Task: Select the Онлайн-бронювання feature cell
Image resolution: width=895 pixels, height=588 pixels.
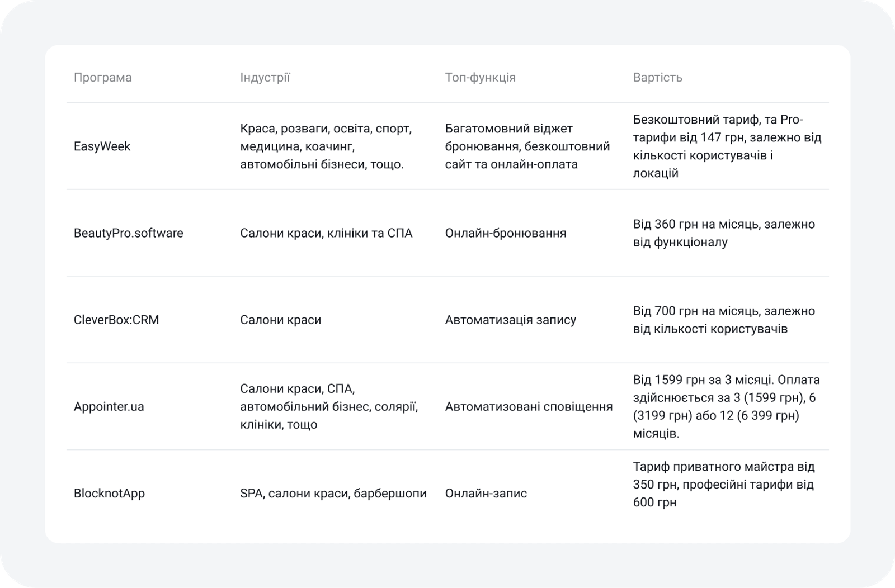Action: (x=506, y=233)
